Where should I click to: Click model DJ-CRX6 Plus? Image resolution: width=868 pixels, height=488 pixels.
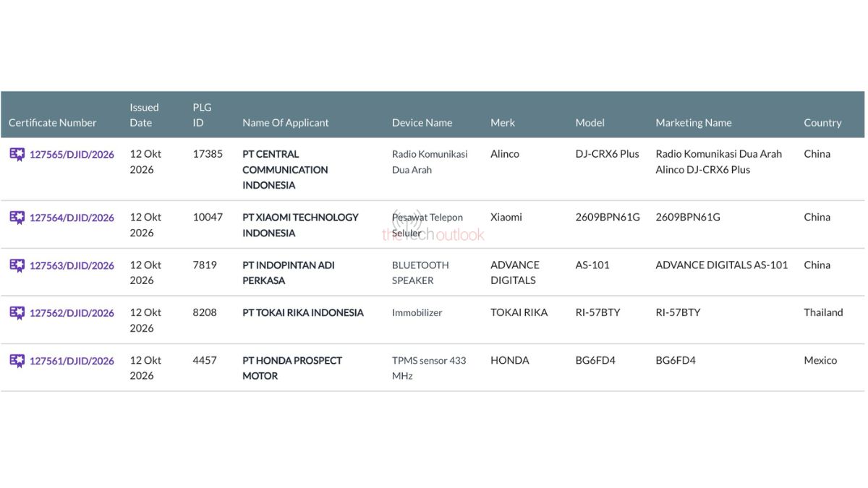[608, 153]
